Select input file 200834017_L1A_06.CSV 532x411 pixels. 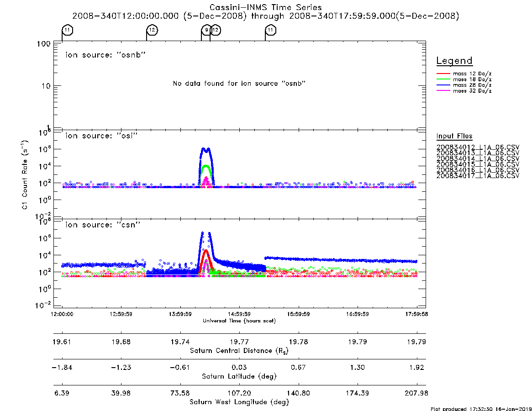pos(478,176)
